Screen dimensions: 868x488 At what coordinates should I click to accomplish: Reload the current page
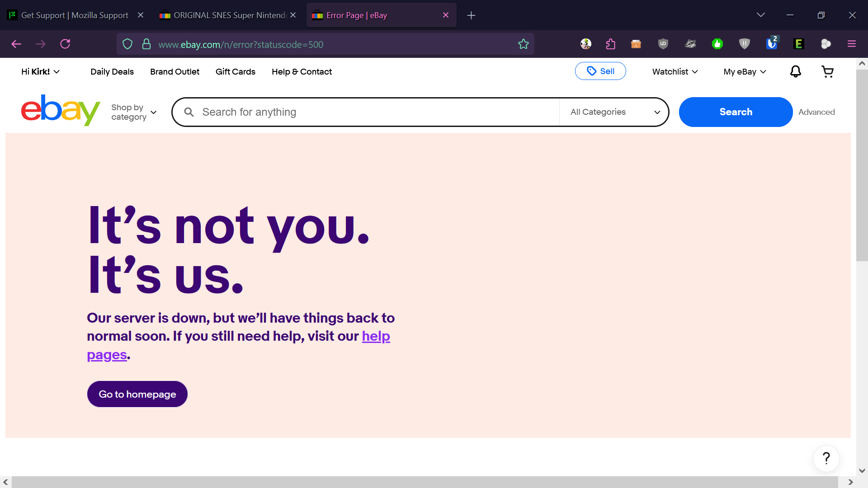pos(65,44)
